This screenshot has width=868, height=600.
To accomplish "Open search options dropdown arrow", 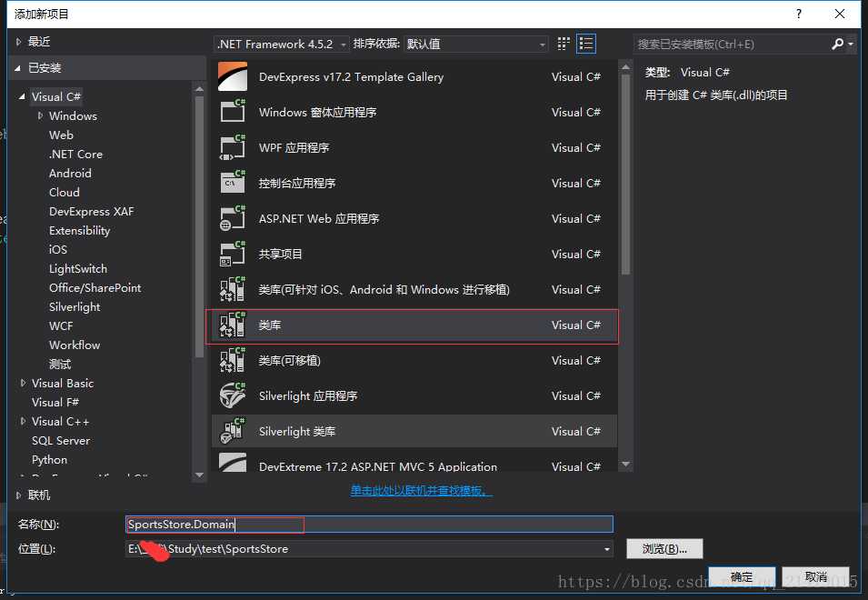I will 851,44.
